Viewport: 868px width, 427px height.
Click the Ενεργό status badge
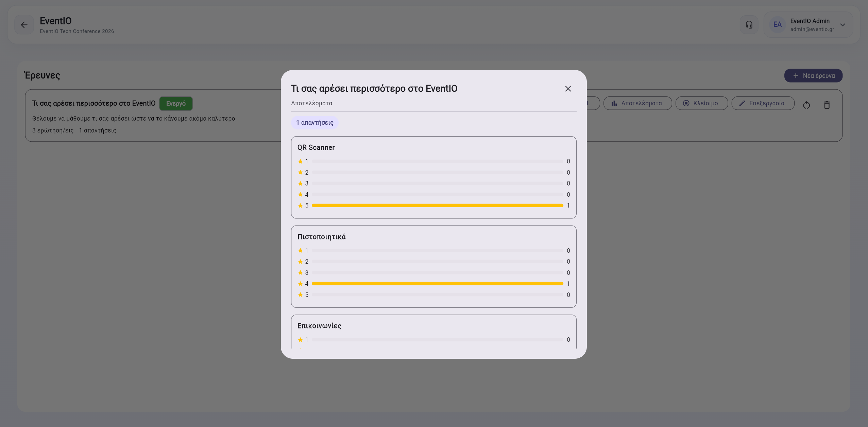[176, 104]
